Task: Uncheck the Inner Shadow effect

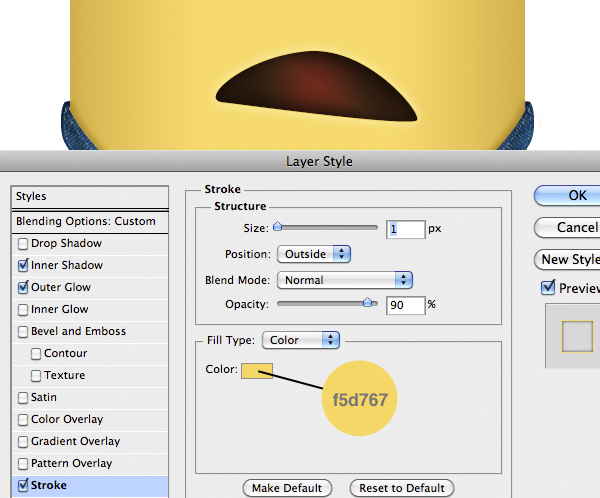Action: tap(22, 266)
